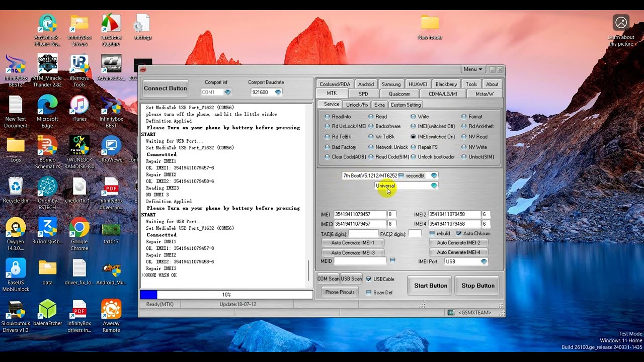This screenshot has height=362, width=644.
Task: Select Network Unlock option
Action: coord(388,147)
